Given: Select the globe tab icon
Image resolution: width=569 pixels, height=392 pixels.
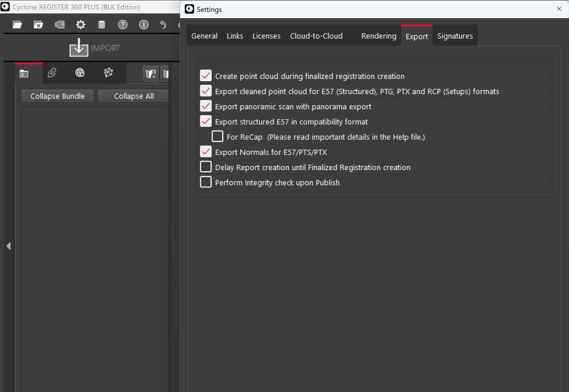Looking at the screenshot, I should pyautogui.click(x=80, y=73).
